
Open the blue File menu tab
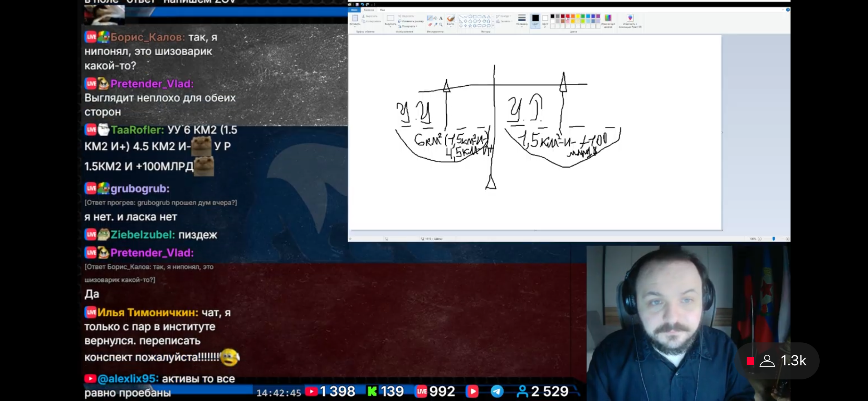[354, 10]
